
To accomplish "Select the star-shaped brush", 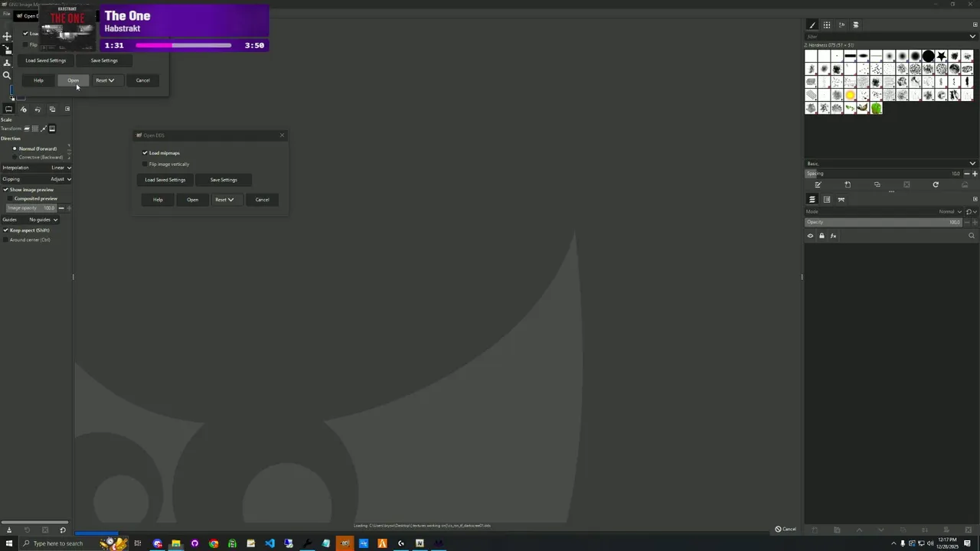I will (941, 56).
